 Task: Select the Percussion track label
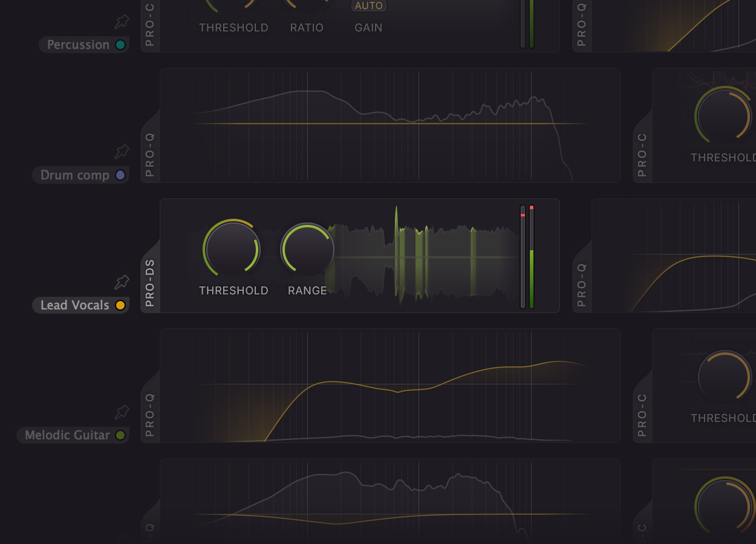pos(78,45)
